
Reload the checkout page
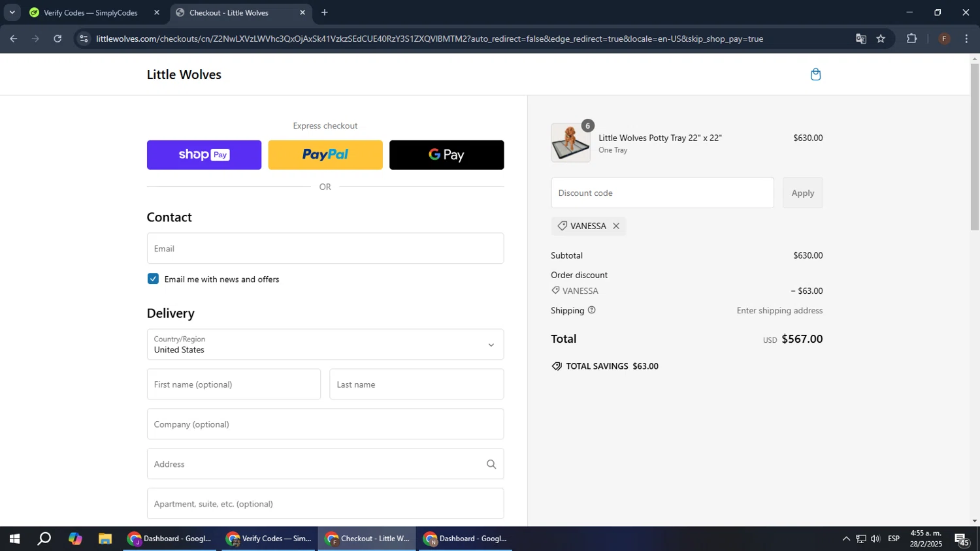[57, 39]
